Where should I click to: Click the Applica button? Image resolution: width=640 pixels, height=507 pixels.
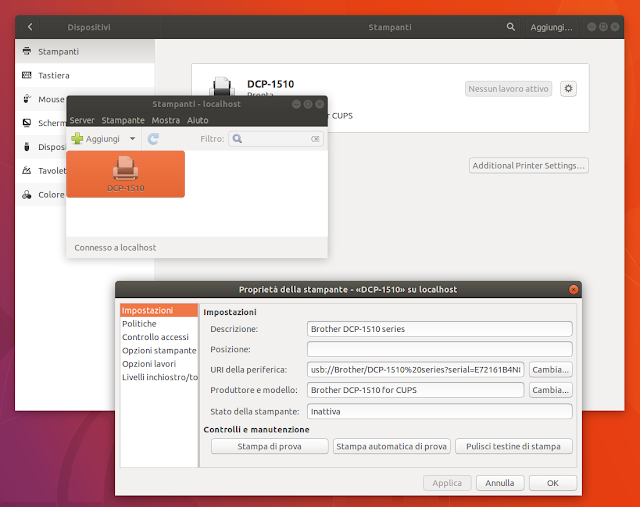click(447, 483)
